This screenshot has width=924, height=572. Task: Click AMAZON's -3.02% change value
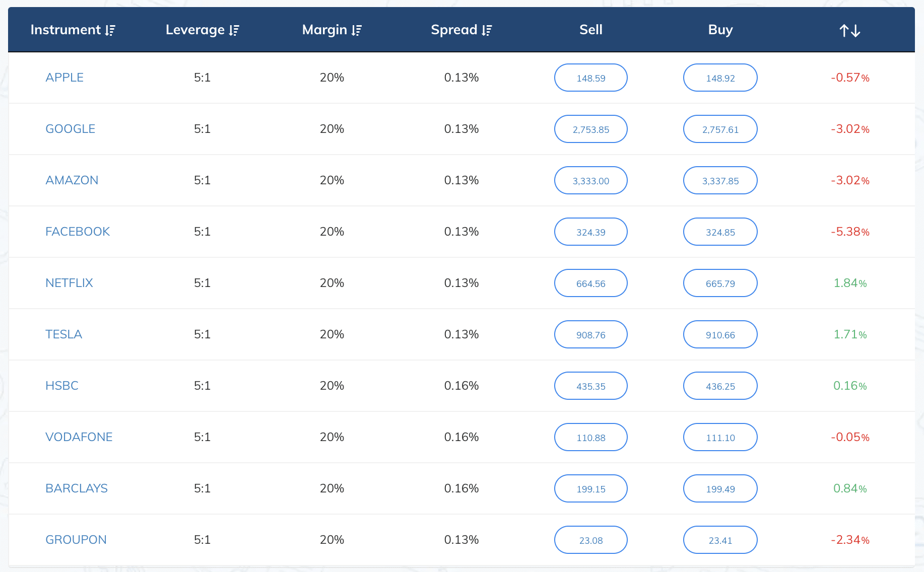(x=850, y=180)
